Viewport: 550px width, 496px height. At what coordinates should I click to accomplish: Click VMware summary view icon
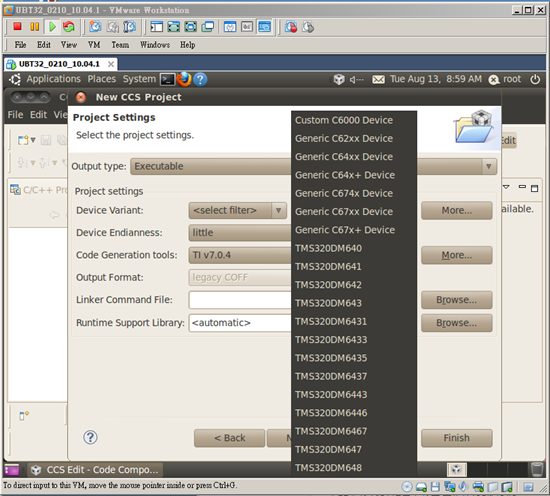click(230, 27)
